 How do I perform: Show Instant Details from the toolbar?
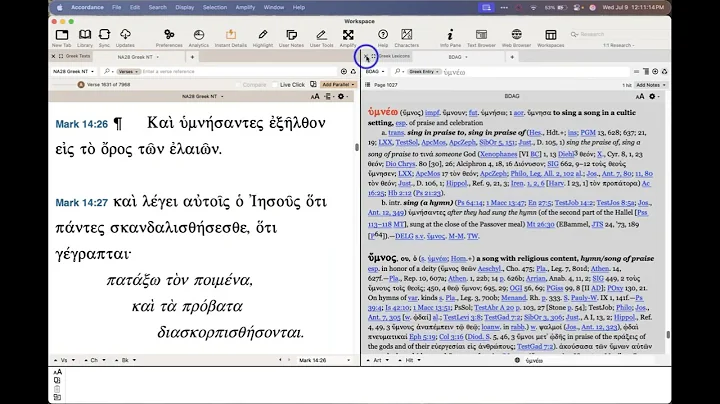pos(231,38)
